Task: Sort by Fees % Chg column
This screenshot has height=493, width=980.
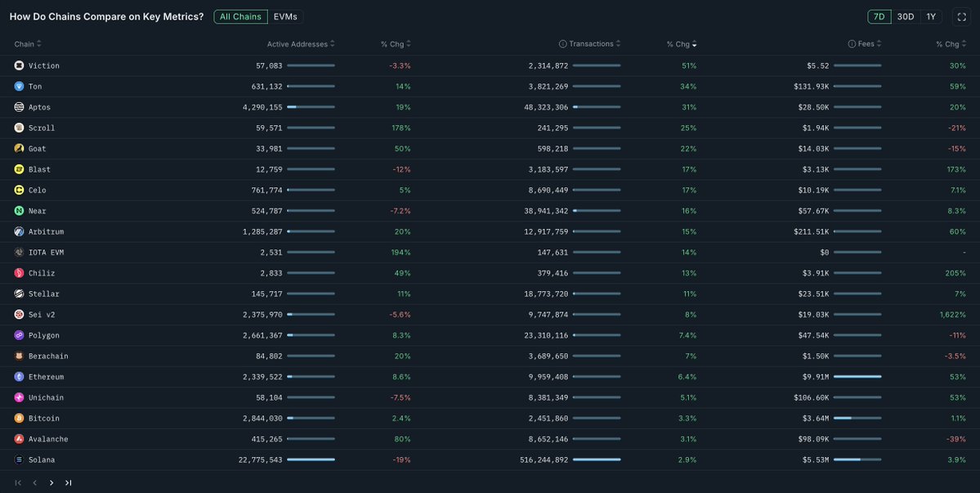Action: (951, 43)
